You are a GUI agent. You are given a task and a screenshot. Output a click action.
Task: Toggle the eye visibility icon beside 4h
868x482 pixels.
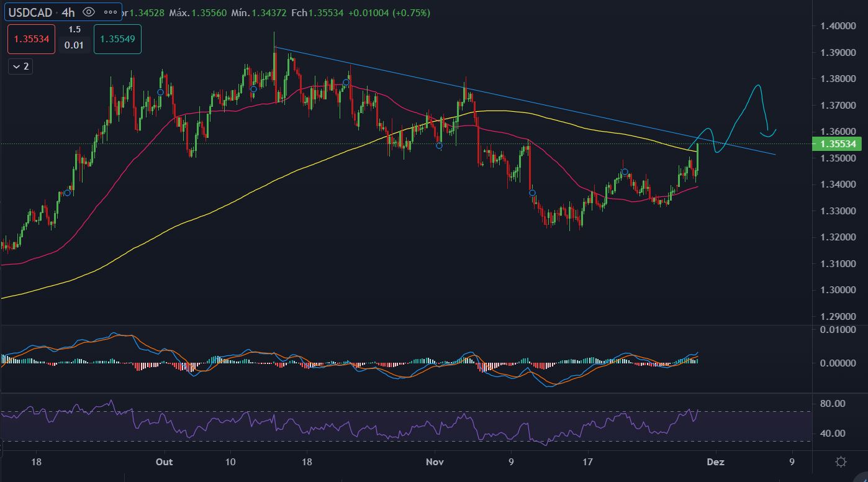[89, 12]
